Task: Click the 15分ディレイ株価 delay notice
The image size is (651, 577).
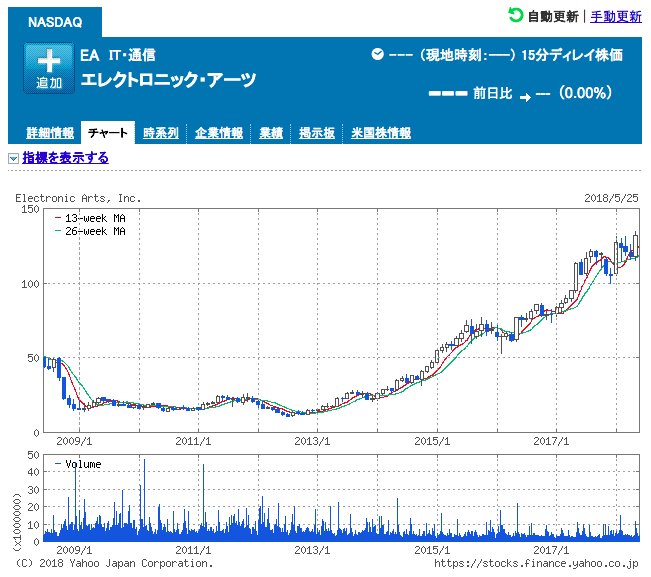Action: 572,55
